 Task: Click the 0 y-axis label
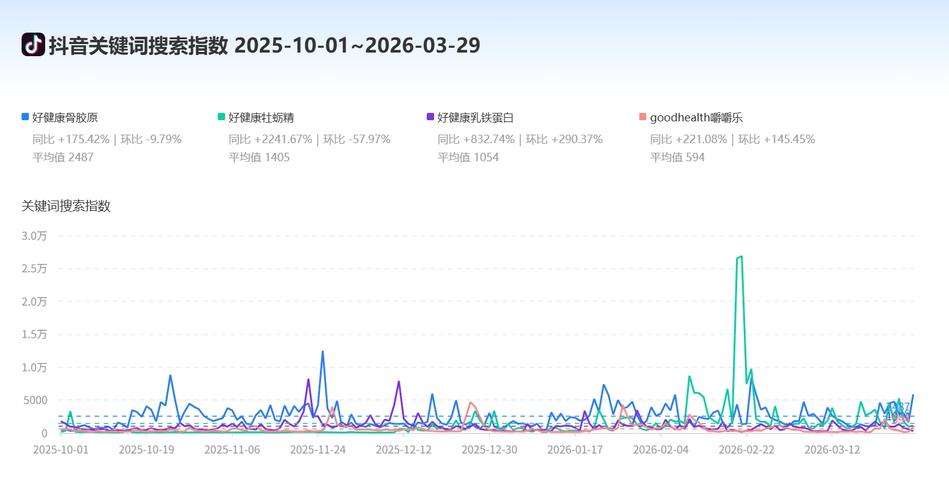(x=44, y=433)
